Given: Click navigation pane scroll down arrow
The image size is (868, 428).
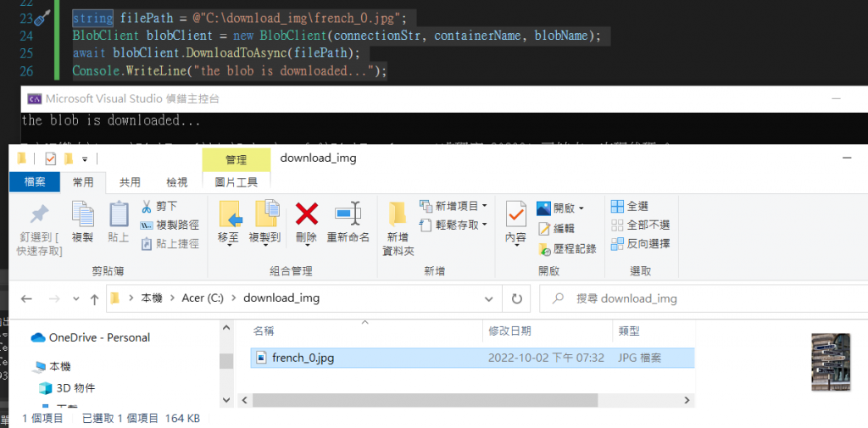Looking at the screenshot, I should pyautogui.click(x=226, y=400).
